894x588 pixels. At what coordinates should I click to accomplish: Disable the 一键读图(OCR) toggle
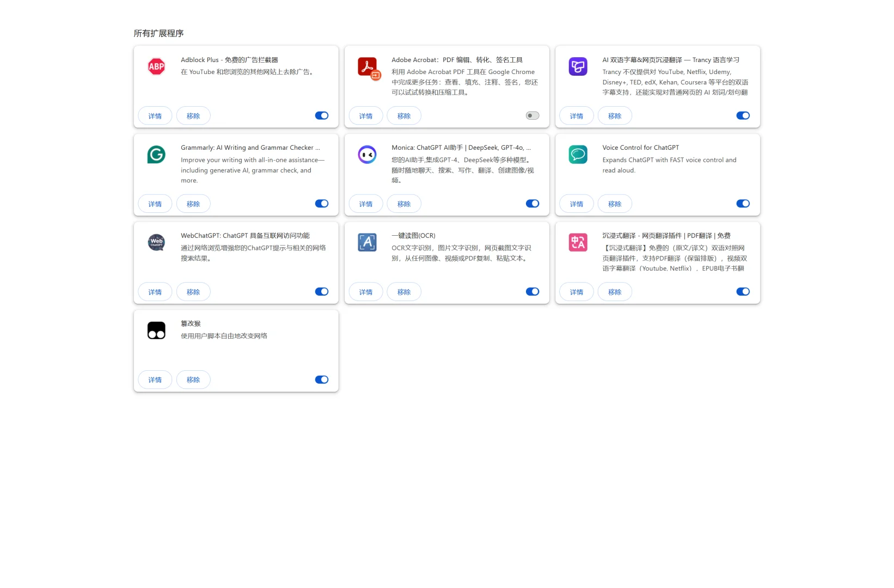click(x=532, y=292)
